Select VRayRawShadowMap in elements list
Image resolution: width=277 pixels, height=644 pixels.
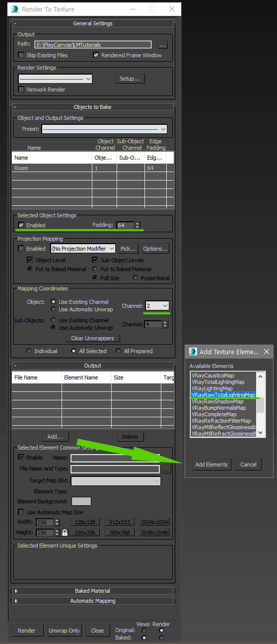217,401
